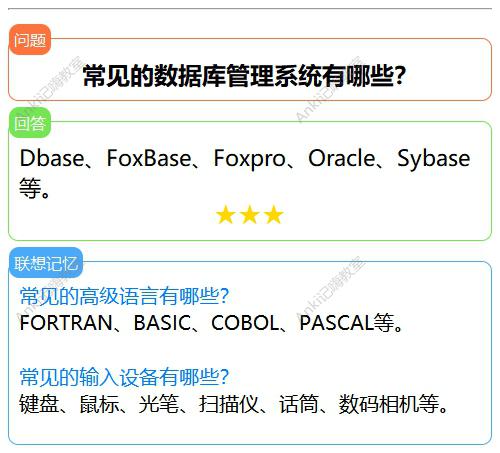Click FORTRAN in the language list
Screen dimensions: 500x453
pos(66,323)
